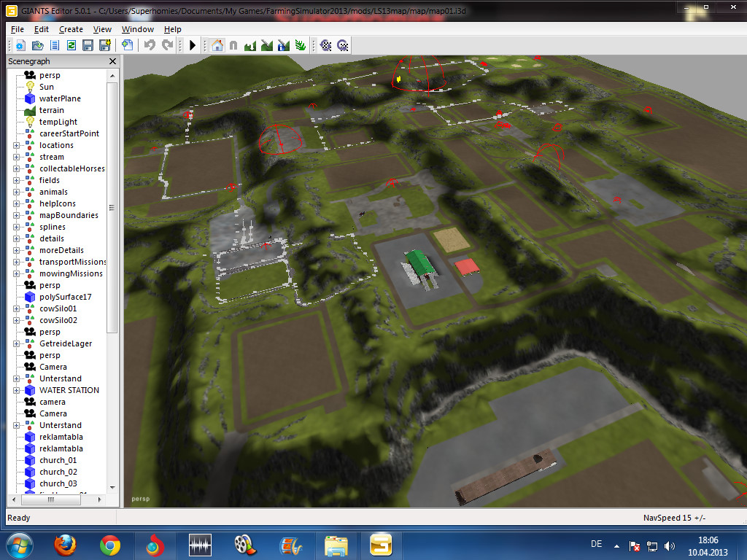Select the terrain node
The width and height of the screenshot is (747, 560).
tap(52, 110)
